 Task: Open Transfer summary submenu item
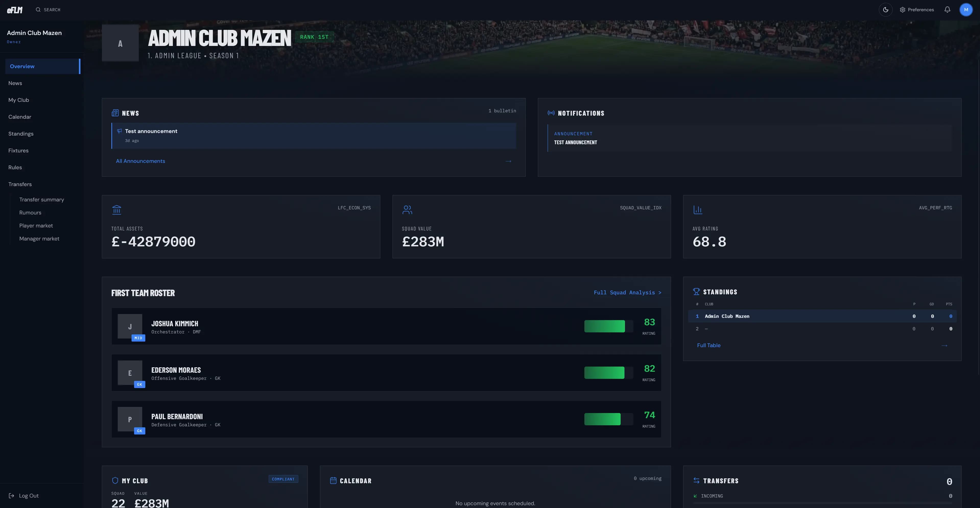tap(41, 200)
